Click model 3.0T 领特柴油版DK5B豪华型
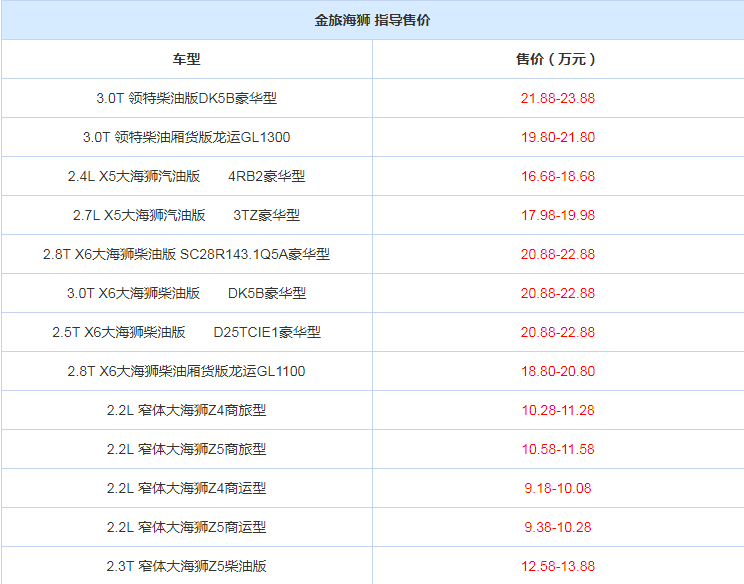The width and height of the screenshot is (744, 584). pyautogui.click(x=186, y=98)
